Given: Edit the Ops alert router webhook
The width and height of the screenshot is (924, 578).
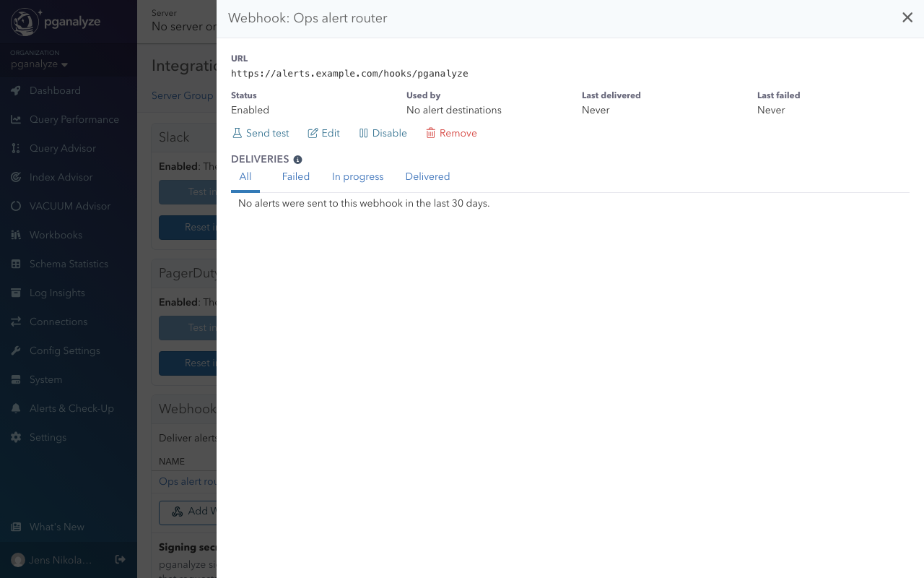Looking at the screenshot, I should pyautogui.click(x=323, y=133).
